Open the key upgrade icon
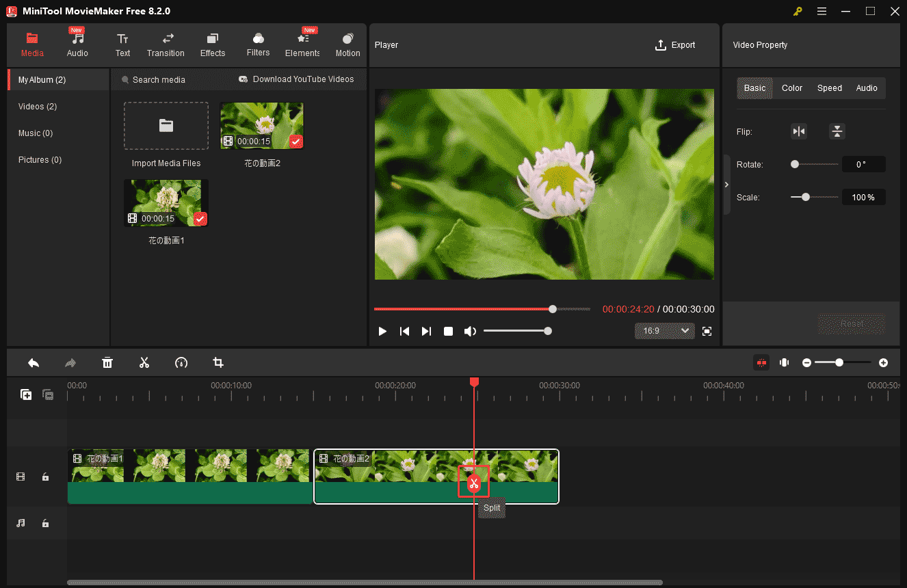 [x=798, y=11]
